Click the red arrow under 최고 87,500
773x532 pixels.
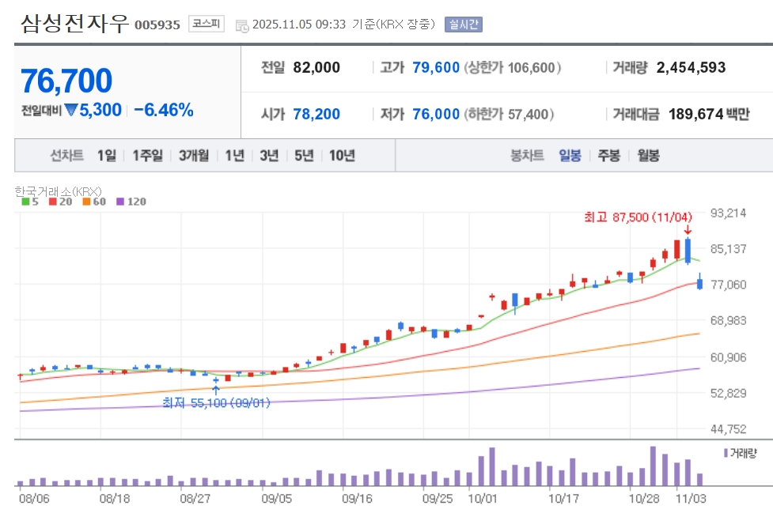pyautogui.click(x=688, y=230)
